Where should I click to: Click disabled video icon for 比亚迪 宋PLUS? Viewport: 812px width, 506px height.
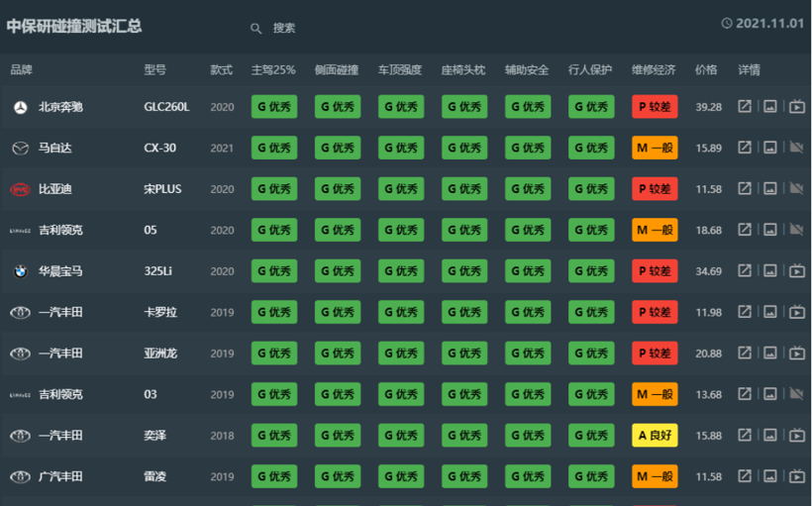click(x=796, y=189)
